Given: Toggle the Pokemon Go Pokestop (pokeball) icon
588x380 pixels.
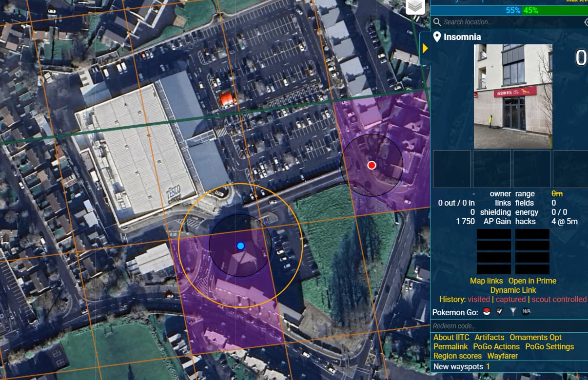Looking at the screenshot, I should tap(486, 312).
